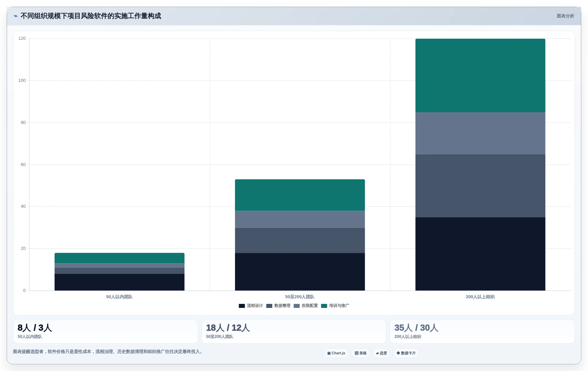
Task: Click the y-axis value 120
Action: click(x=22, y=38)
